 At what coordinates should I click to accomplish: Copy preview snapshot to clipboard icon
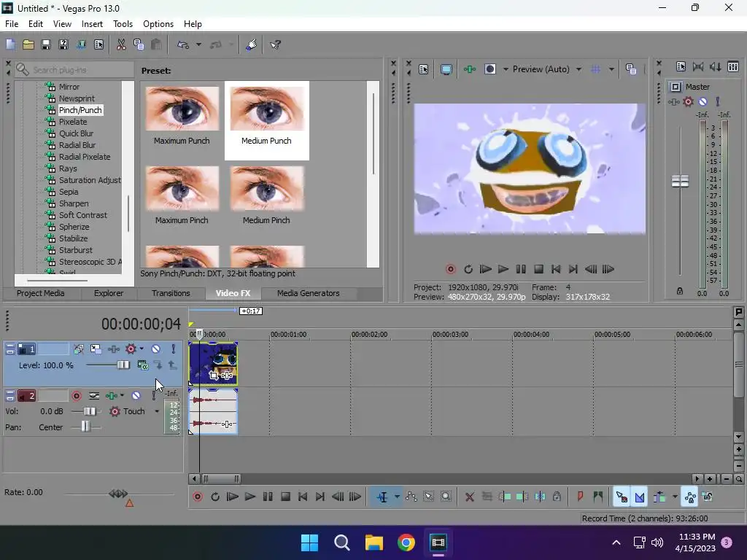(631, 69)
